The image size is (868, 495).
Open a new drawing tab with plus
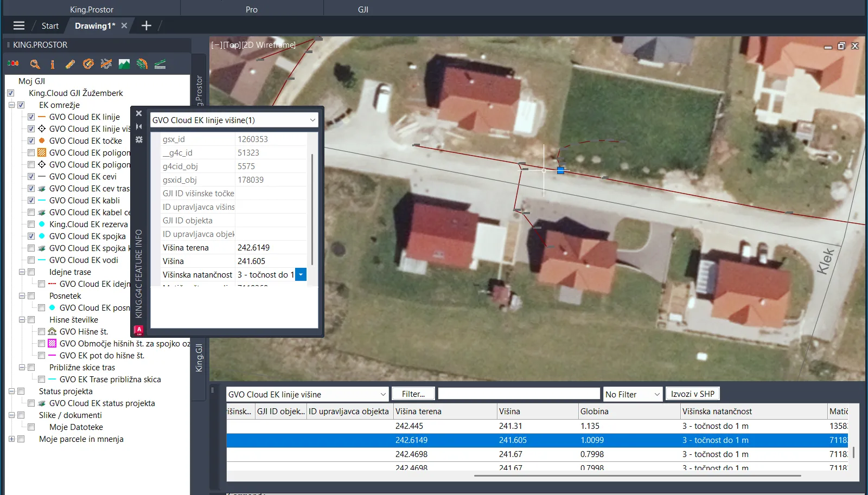point(146,25)
